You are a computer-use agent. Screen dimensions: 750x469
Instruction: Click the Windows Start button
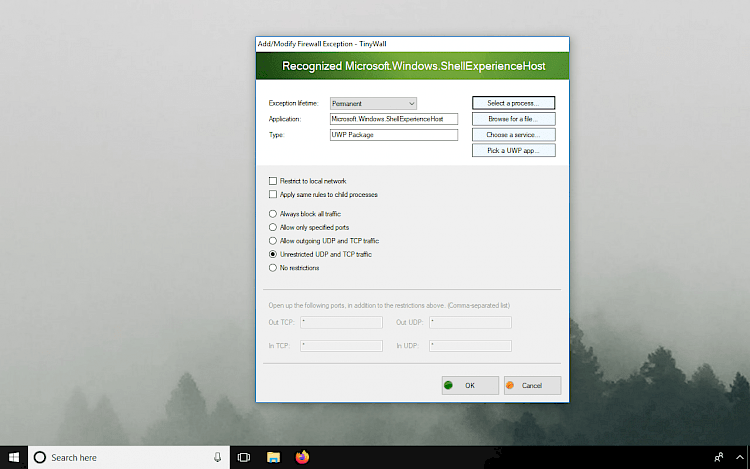[14, 457]
